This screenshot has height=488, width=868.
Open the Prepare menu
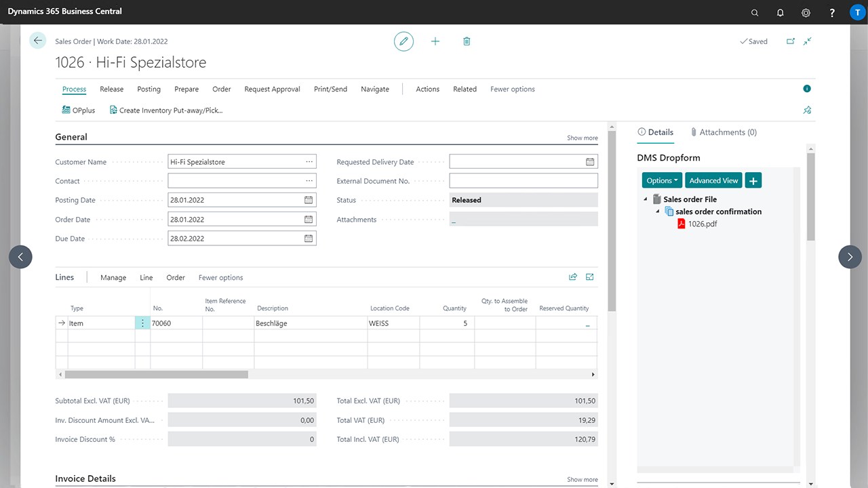(x=186, y=89)
